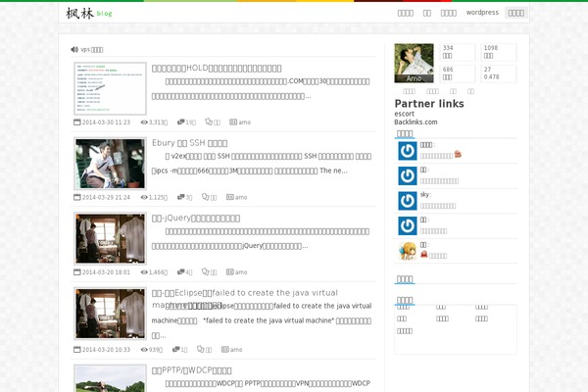Screen dimensions: 588x392
Task: Click the 27 0.478 stat box in sidebar
Action: click(499, 73)
